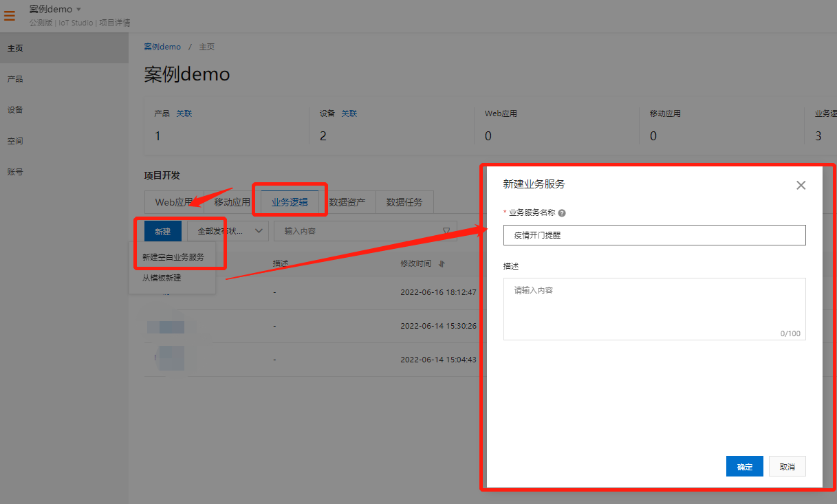Open 账号 in the left sidebar
837x504 pixels.
coord(15,172)
